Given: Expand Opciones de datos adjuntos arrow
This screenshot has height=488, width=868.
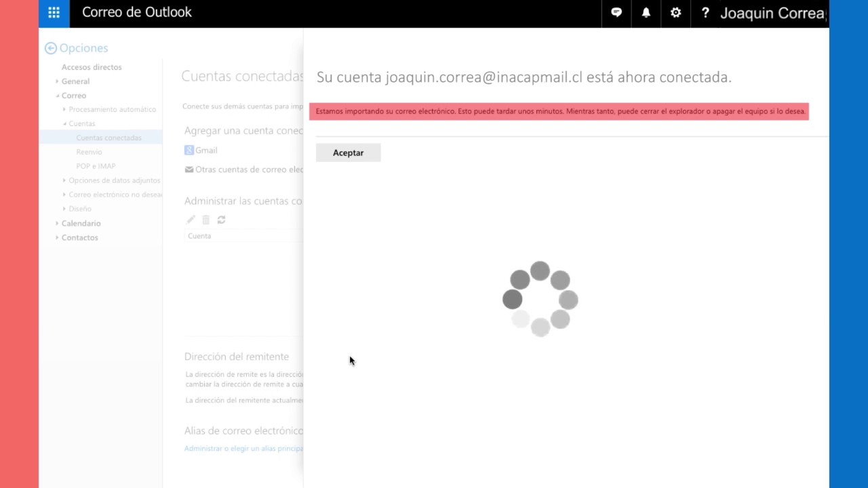Looking at the screenshot, I should click(x=64, y=180).
